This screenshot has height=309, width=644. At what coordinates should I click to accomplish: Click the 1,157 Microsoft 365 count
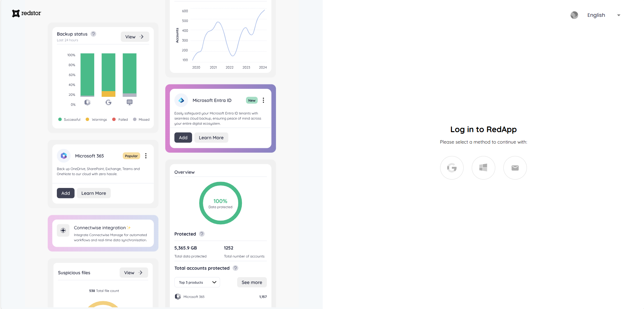point(263,297)
